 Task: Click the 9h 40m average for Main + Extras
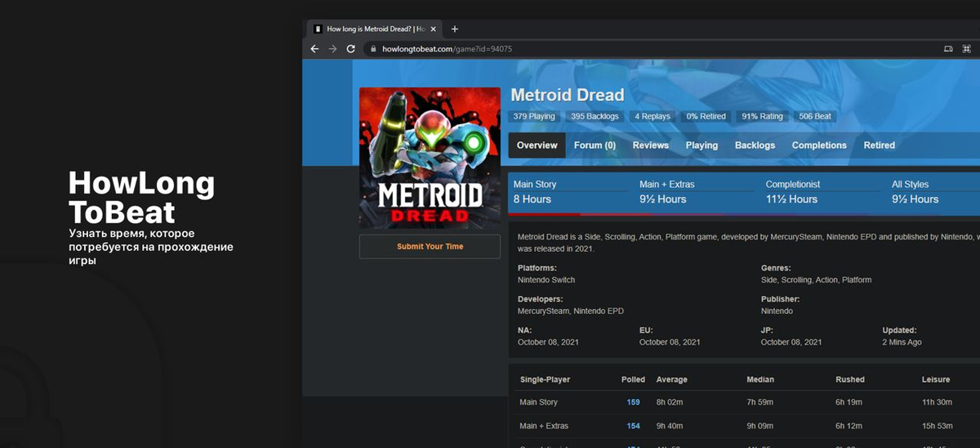(670, 426)
